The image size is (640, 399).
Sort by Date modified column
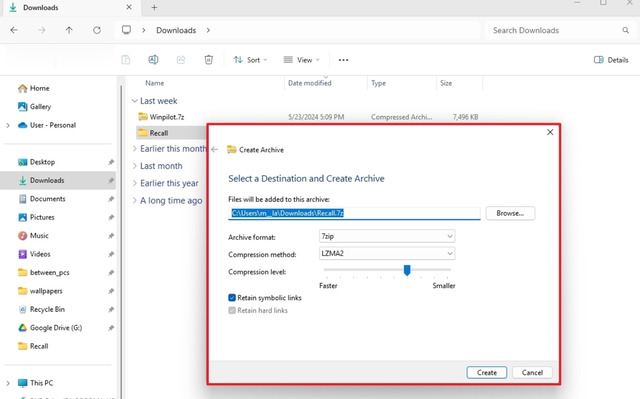310,83
